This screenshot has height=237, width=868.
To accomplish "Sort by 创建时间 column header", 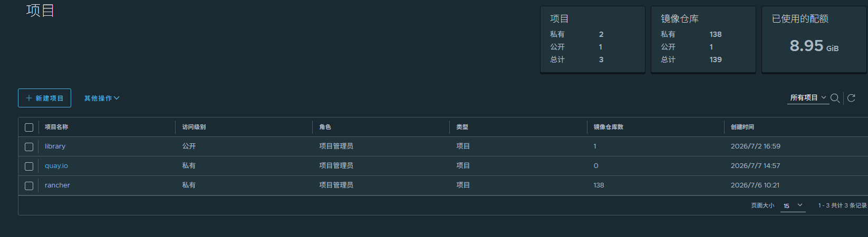I will [742, 127].
